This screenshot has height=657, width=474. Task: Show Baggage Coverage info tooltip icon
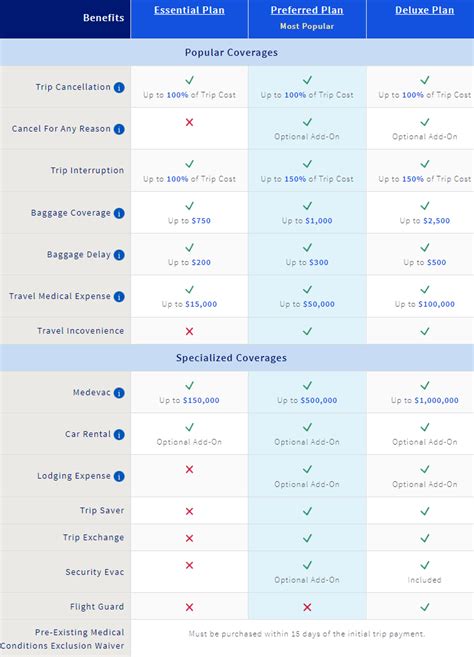tap(119, 213)
